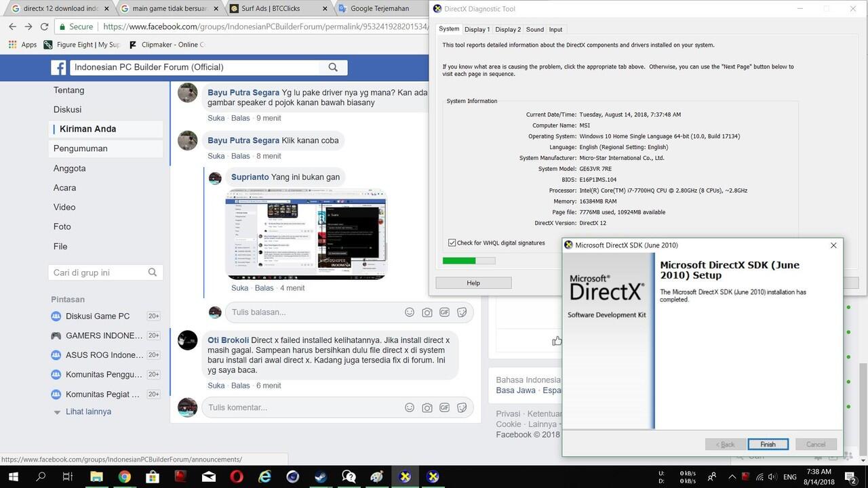868x488 pixels.
Task: Click Suka under Suprianto's comment
Action: coord(239,288)
